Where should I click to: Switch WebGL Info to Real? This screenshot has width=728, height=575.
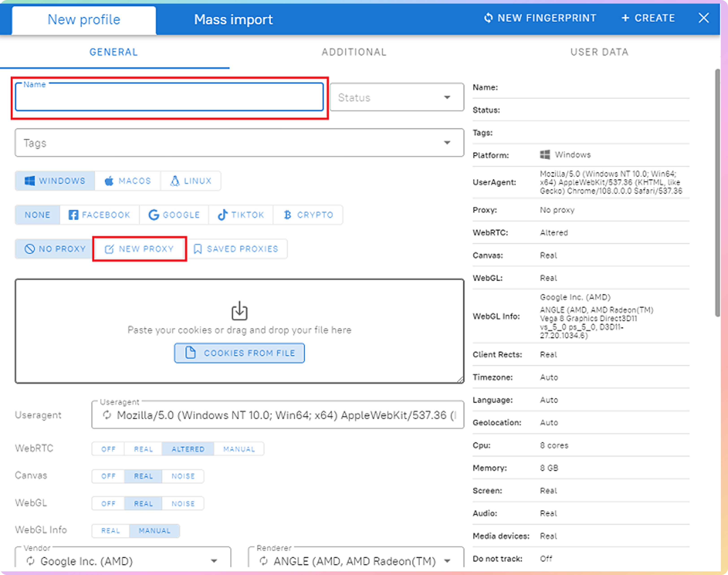(x=110, y=531)
